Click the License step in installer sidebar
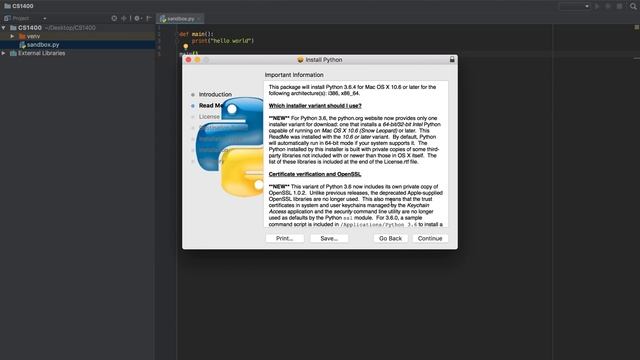 pos(209,117)
